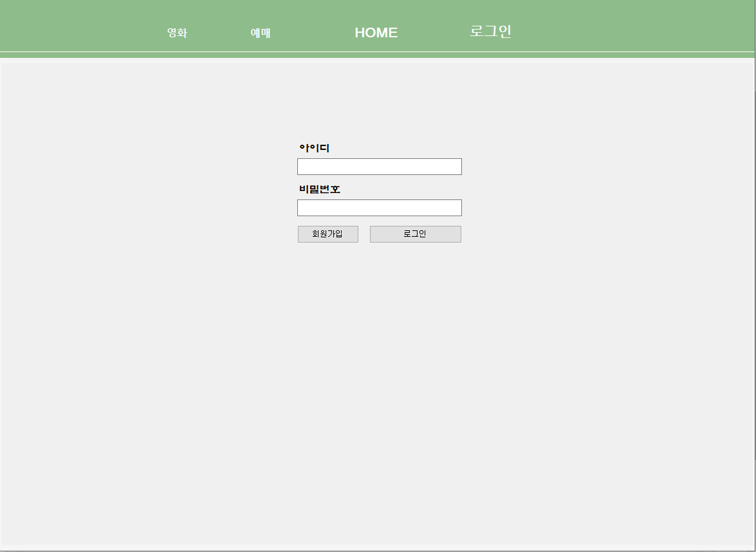The width and height of the screenshot is (756, 552).
Task: Open the 예매 menu in the navigation bar
Action: coord(260,32)
